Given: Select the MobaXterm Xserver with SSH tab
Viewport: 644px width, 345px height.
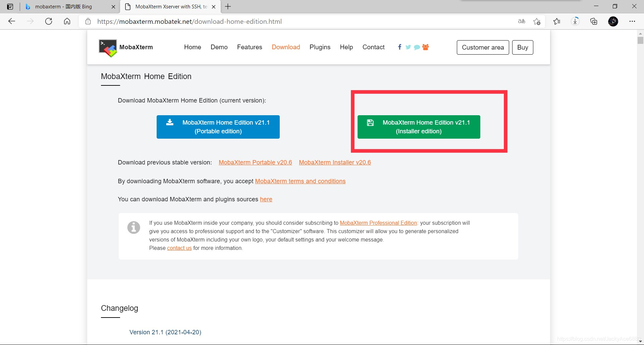Looking at the screenshot, I should tap(170, 7).
